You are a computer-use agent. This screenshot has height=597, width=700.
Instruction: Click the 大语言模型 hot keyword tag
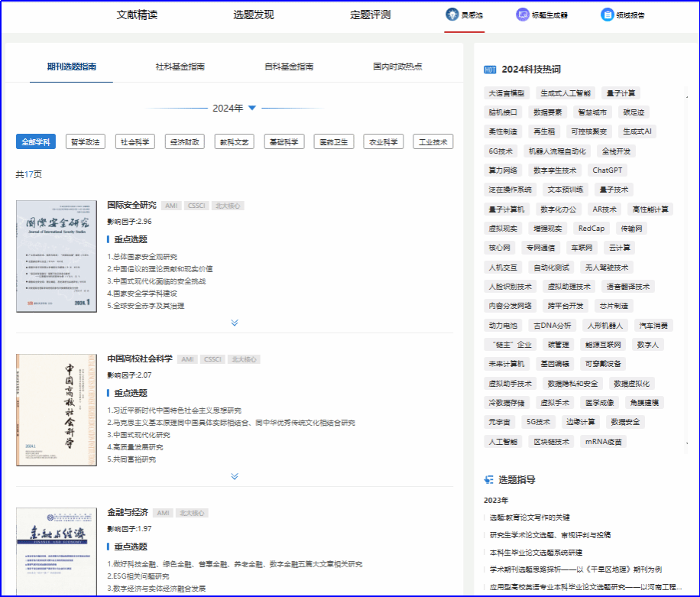pos(506,93)
